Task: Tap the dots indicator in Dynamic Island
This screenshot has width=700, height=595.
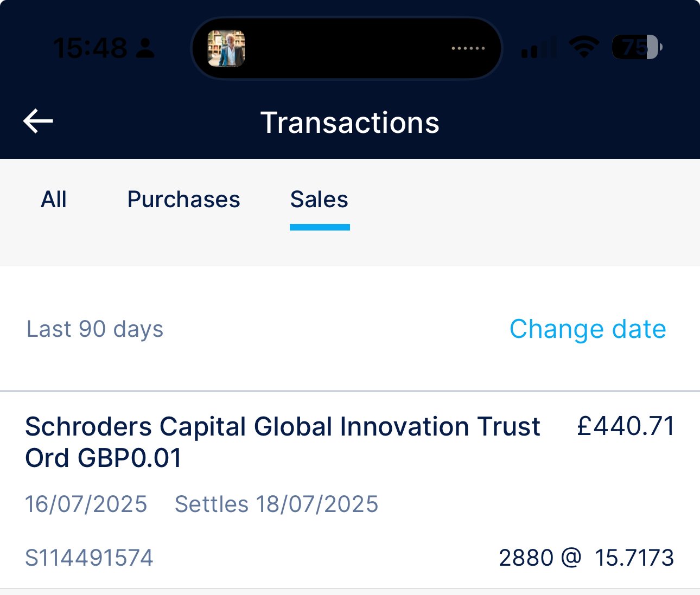Action: click(x=468, y=48)
